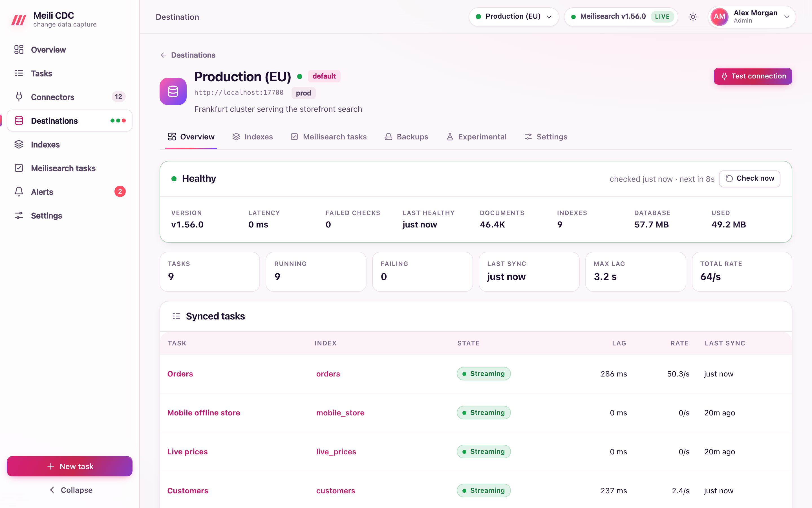The height and width of the screenshot is (508, 812).
Task: Click the Test connection button
Action: tap(753, 76)
